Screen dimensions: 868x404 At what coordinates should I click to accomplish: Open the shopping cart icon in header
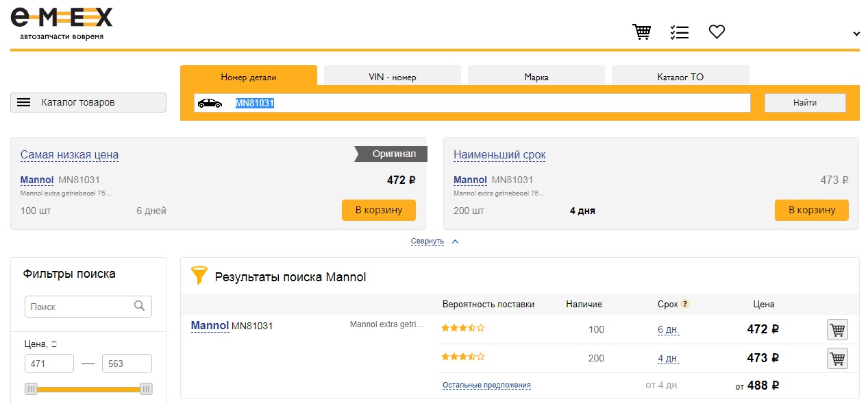[641, 32]
